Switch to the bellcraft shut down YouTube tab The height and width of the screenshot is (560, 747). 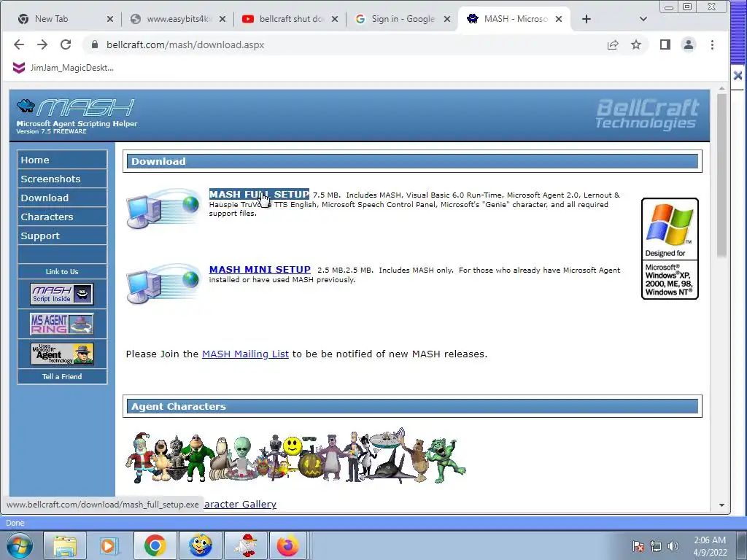(x=285, y=19)
